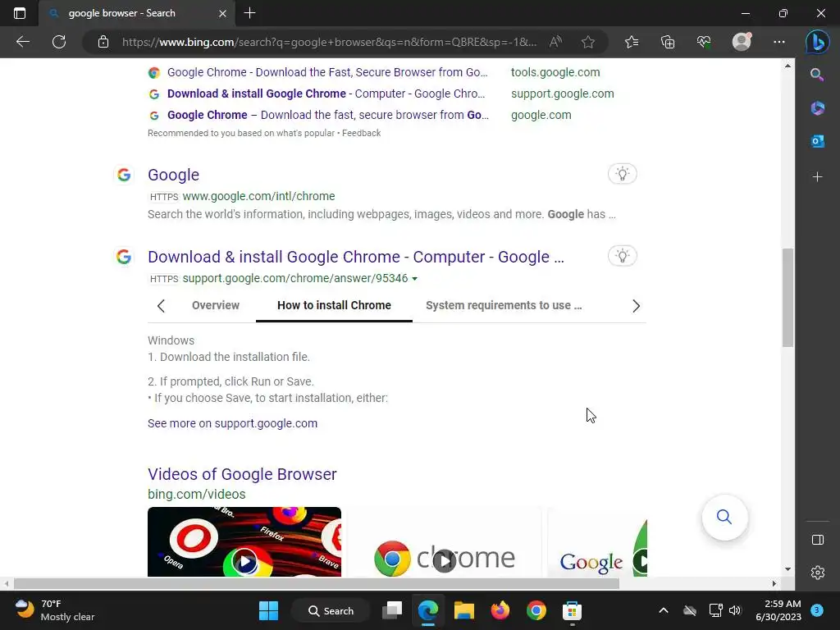
Task: Open Download & install Google Chrome suggestion
Action: [326, 94]
